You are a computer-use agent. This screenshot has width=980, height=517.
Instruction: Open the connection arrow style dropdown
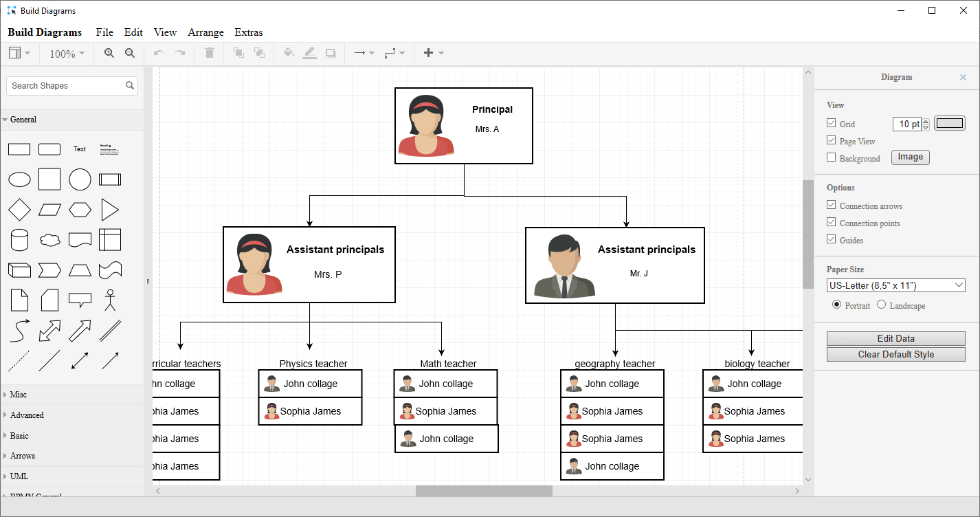tap(364, 53)
